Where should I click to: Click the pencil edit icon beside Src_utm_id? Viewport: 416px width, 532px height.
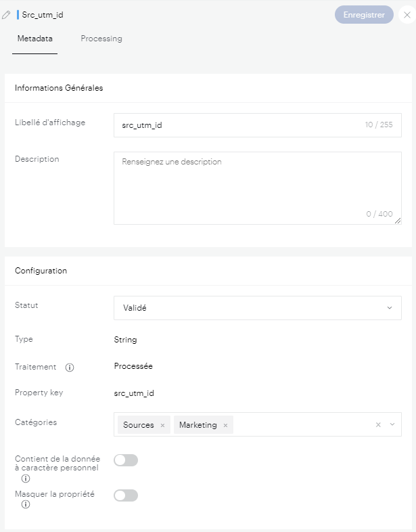coord(7,14)
